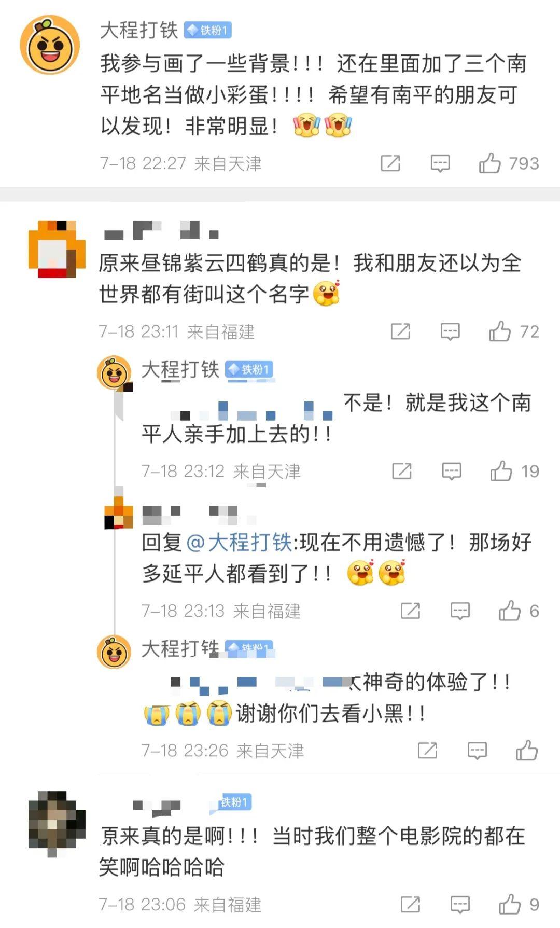This screenshot has height=928, width=560.
Task: Tap 铁粉1 badge beside top username
Action: click(x=208, y=31)
